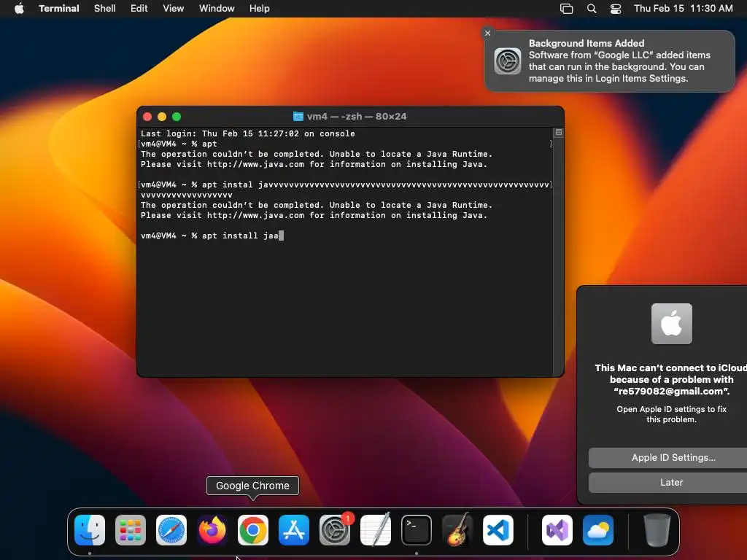The width and height of the screenshot is (747, 560).
Task: Open Spotlight search in menu bar
Action: (592, 8)
